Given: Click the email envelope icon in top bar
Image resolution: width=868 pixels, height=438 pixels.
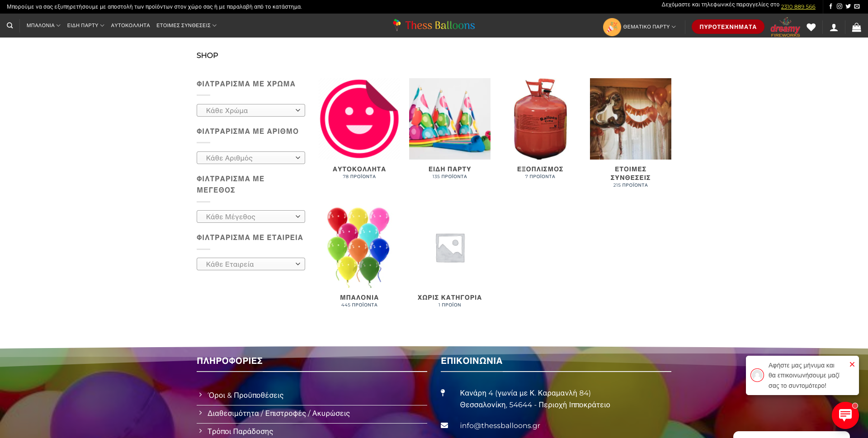Looking at the screenshot, I should (857, 6).
